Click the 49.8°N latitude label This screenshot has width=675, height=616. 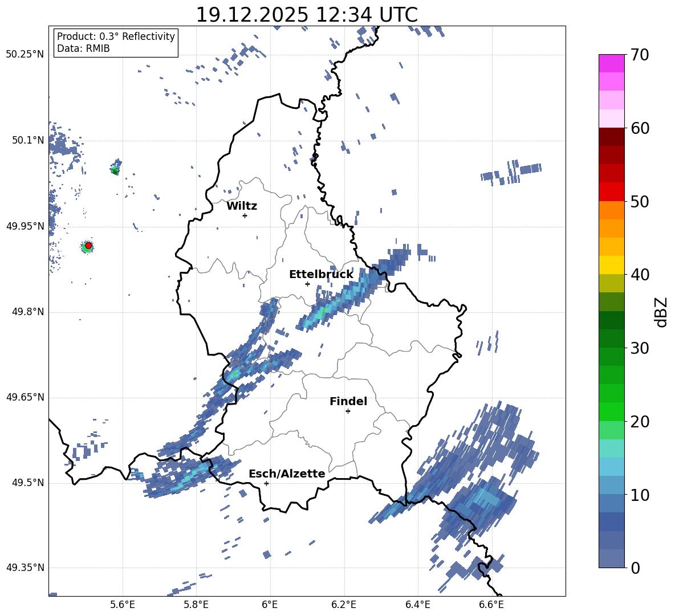click(x=27, y=312)
